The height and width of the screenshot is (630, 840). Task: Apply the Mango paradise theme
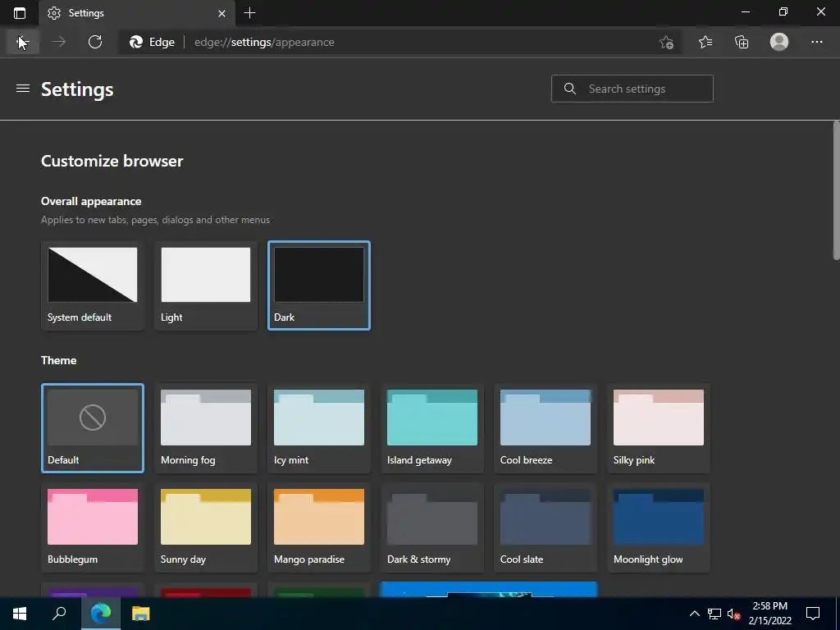[319, 527]
